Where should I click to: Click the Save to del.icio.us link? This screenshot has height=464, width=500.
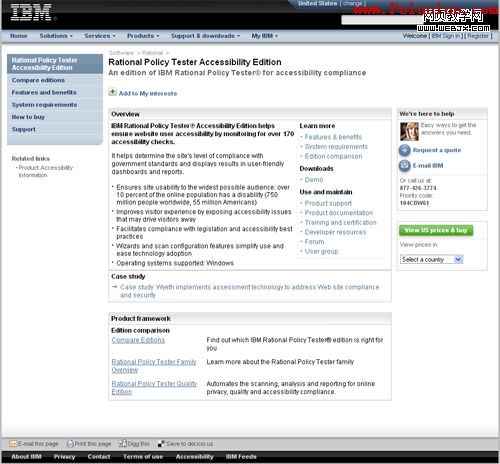(x=189, y=444)
